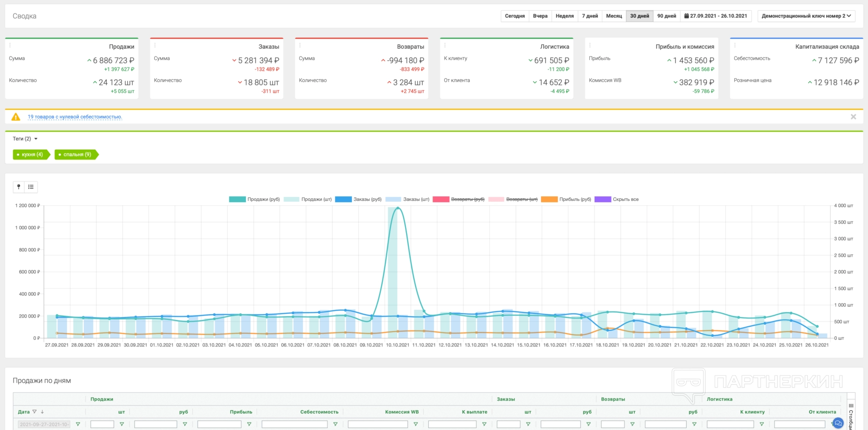Image resolution: width=868 pixels, height=430 pixels.
Task: Open the chat support bubble icon
Action: 838,423
